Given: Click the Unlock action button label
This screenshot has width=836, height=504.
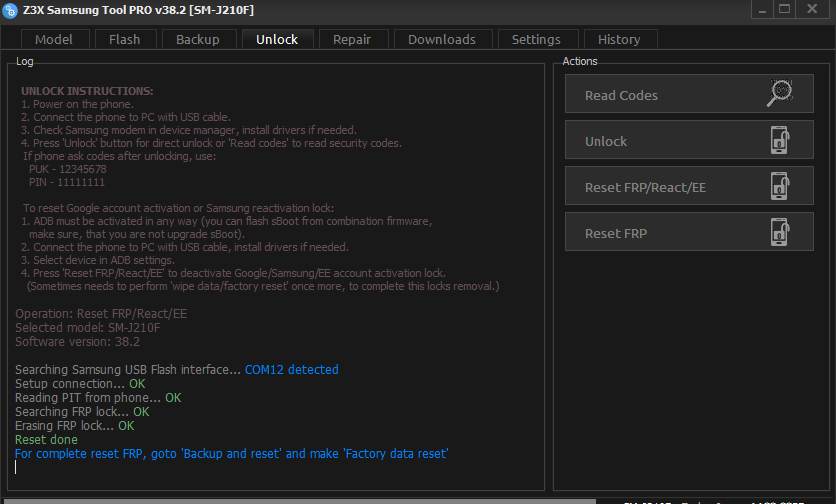Looking at the screenshot, I should click(606, 141).
